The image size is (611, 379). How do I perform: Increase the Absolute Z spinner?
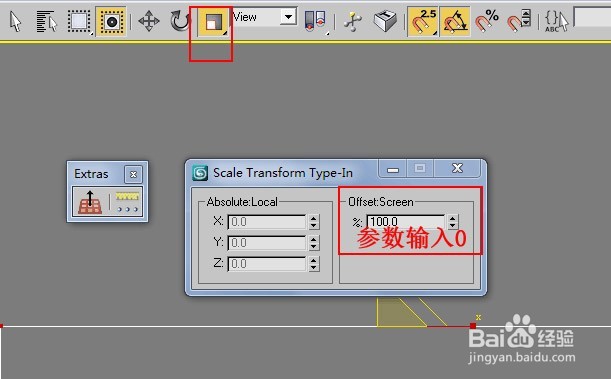(x=313, y=261)
